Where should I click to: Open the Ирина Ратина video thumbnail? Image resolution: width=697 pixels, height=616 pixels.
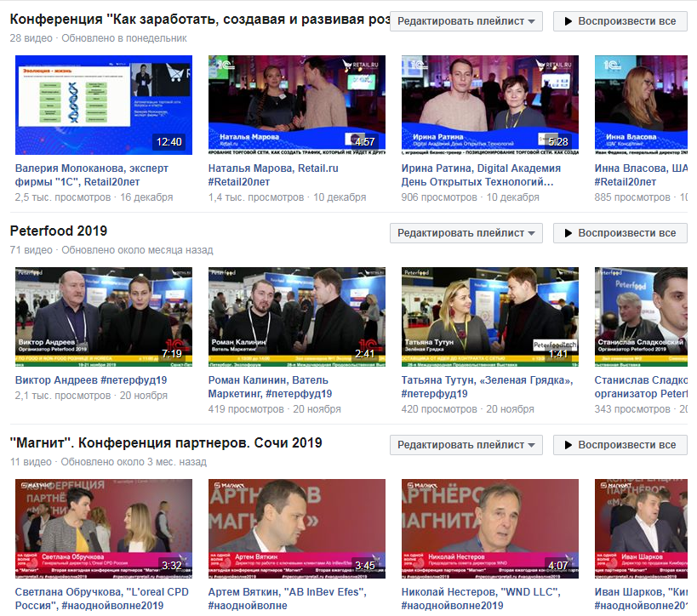pos(490,105)
